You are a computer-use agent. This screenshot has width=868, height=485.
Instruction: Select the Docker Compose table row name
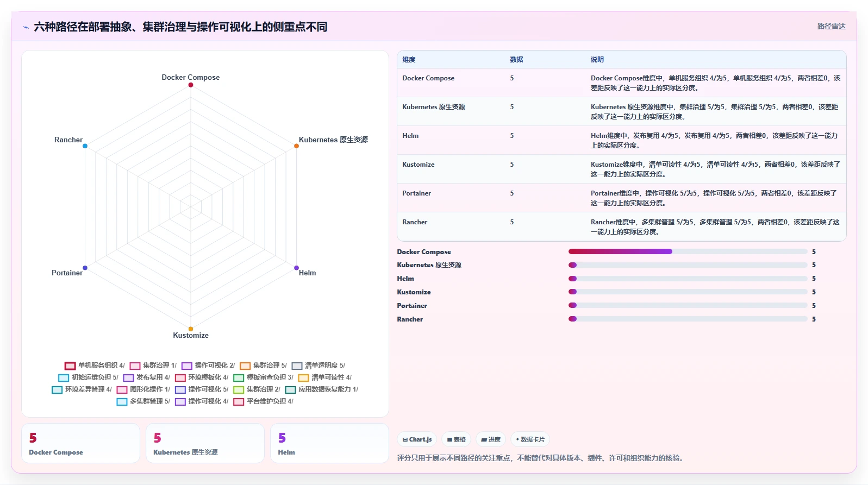428,78
